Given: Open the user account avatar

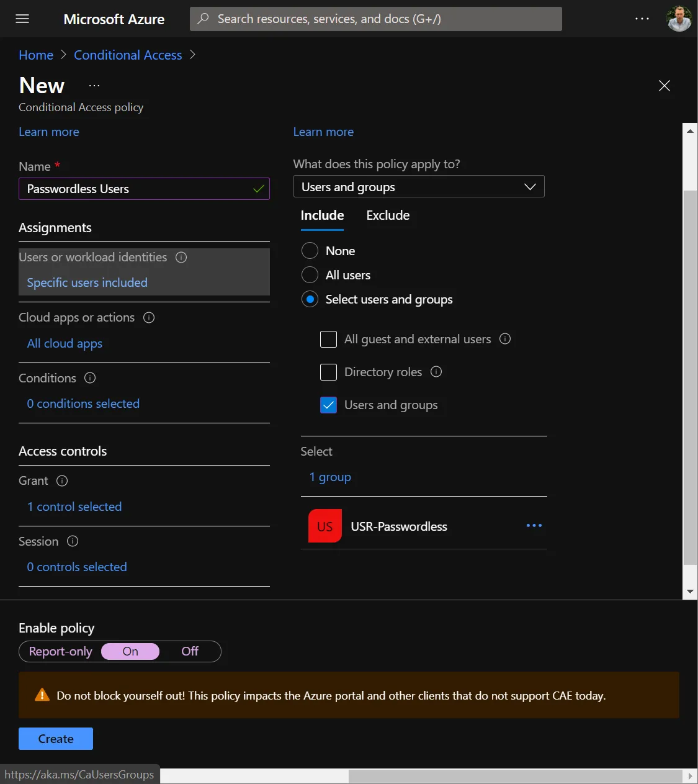Looking at the screenshot, I should click(679, 19).
